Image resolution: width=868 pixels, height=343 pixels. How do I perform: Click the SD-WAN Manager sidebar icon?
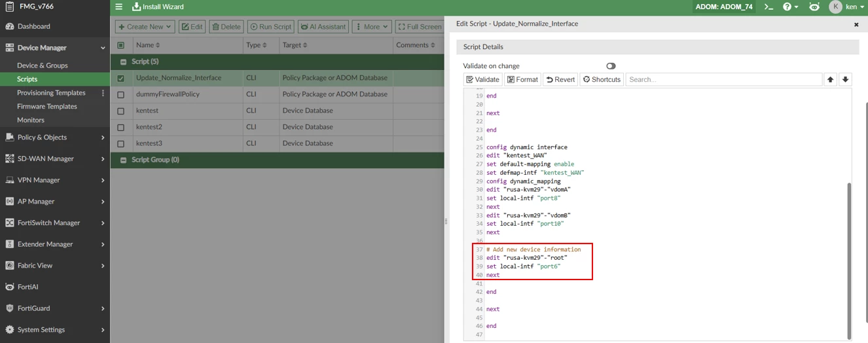[9, 158]
